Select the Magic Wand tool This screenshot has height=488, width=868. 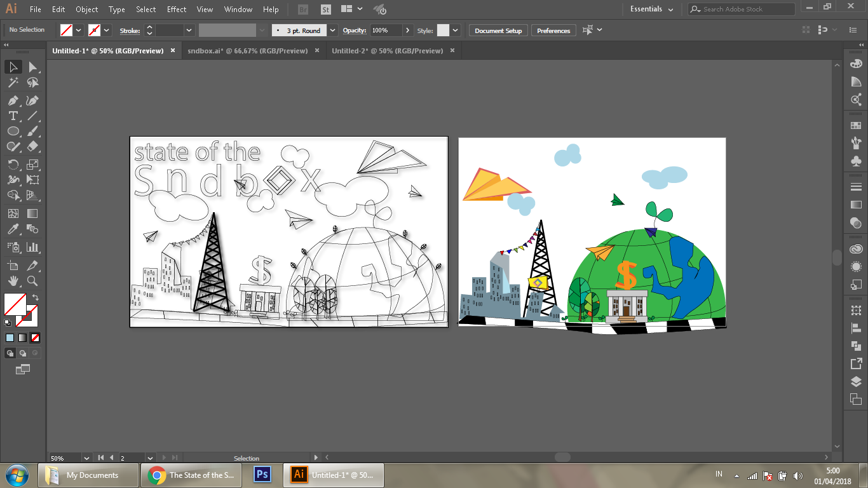point(13,83)
